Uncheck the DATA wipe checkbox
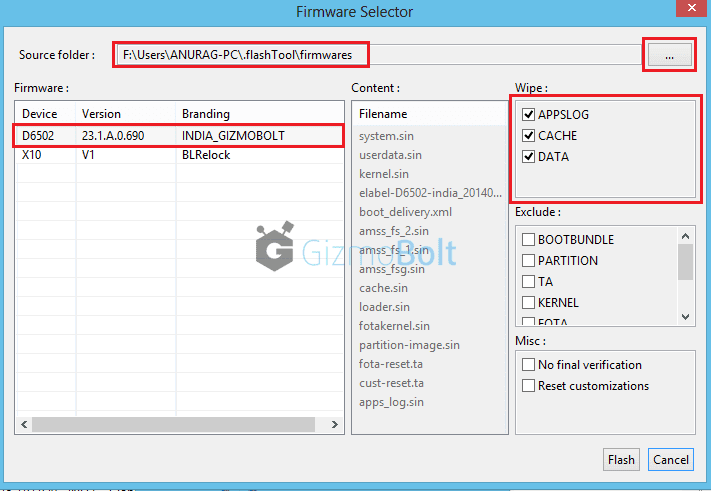Screen dimensions: 711x491 [x=528, y=156]
